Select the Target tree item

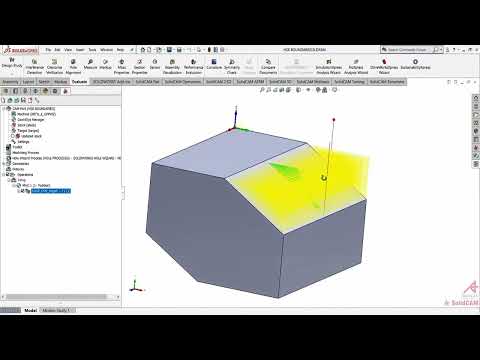point(25,131)
